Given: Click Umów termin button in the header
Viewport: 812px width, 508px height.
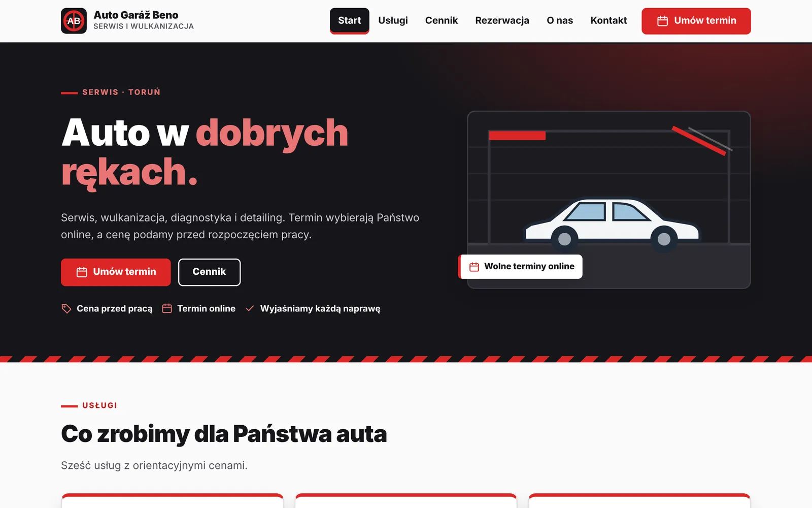Looking at the screenshot, I should click(x=696, y=21).
